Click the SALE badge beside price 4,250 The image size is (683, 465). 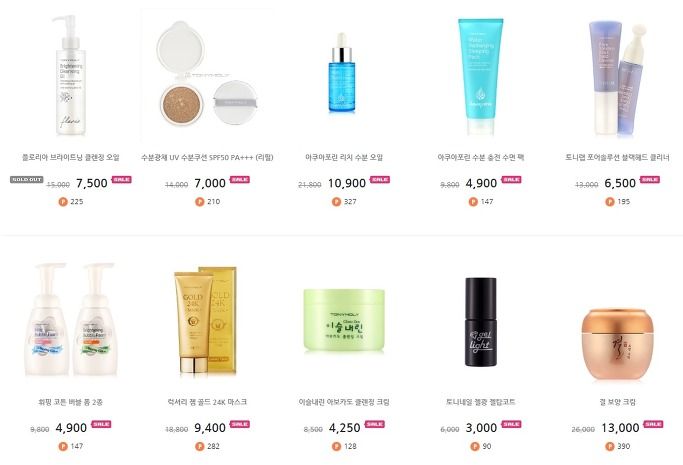click(x=374, y=424)
